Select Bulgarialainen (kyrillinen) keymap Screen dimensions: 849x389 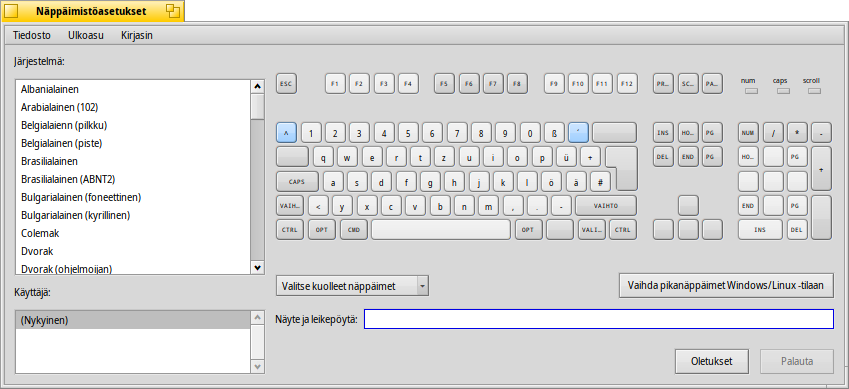(133, 215)
